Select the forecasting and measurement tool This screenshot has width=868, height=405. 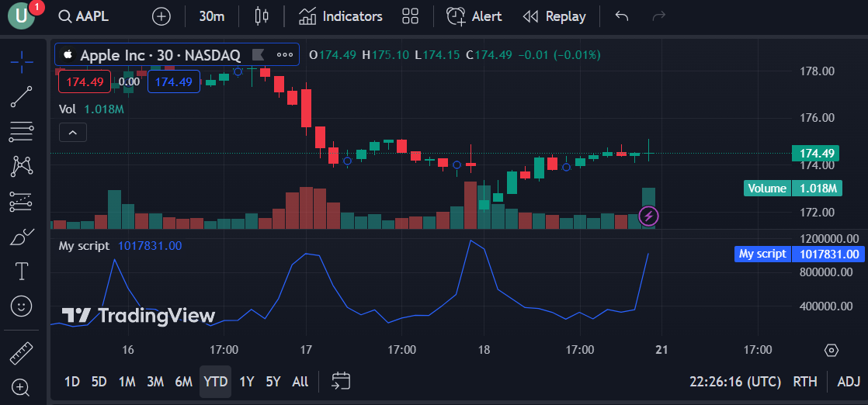[x=22, y=202]
